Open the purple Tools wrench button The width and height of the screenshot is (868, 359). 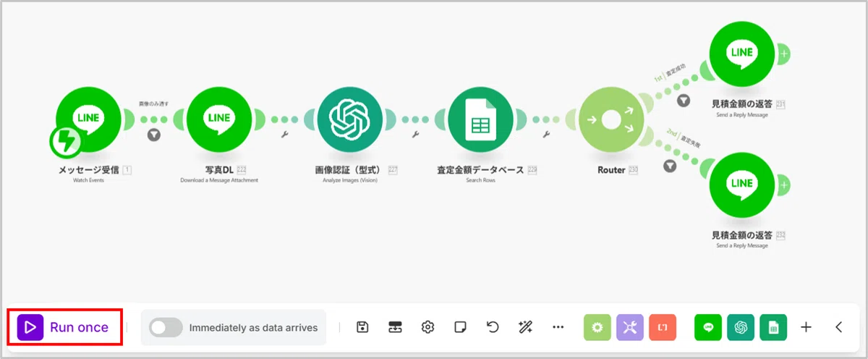tap(630, 327)
